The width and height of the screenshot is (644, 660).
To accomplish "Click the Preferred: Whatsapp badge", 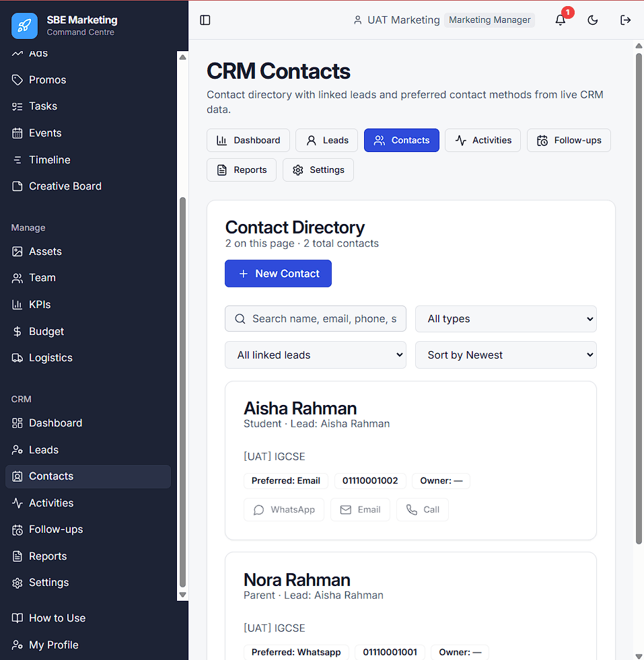I will click(296, 652).
